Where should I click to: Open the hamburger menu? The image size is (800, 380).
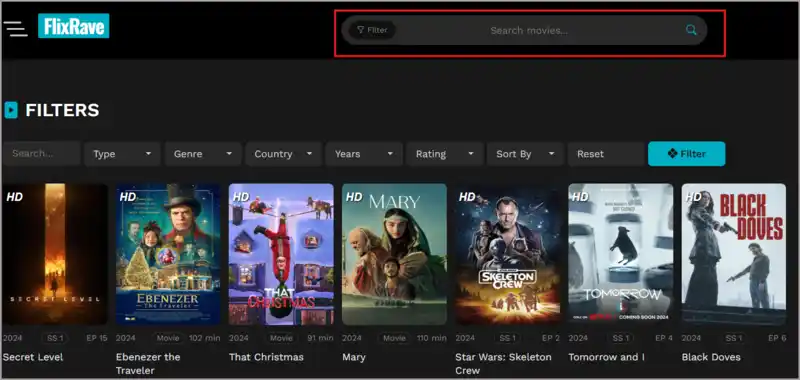point(15,29)
